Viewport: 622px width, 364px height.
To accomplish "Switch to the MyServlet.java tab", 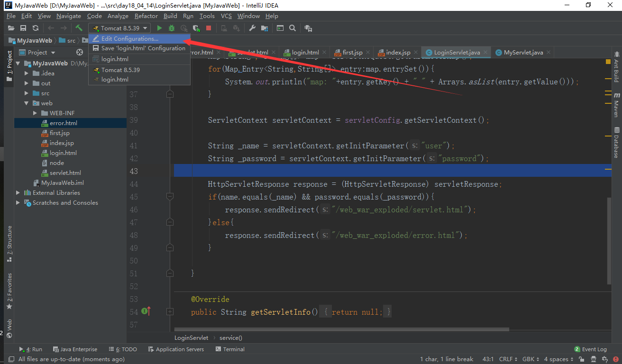I will pos(523,52).
